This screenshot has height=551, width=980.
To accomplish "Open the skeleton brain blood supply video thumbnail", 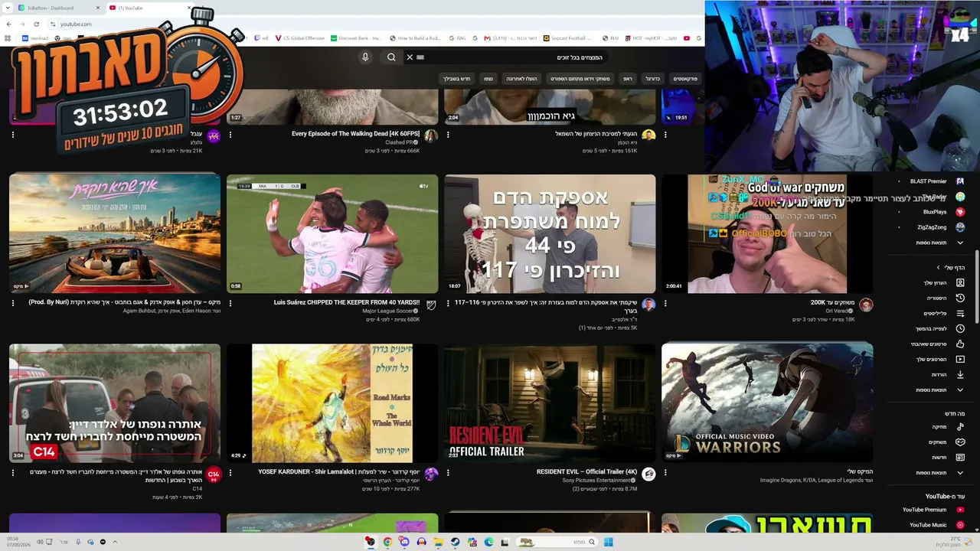I will point(550,233).
